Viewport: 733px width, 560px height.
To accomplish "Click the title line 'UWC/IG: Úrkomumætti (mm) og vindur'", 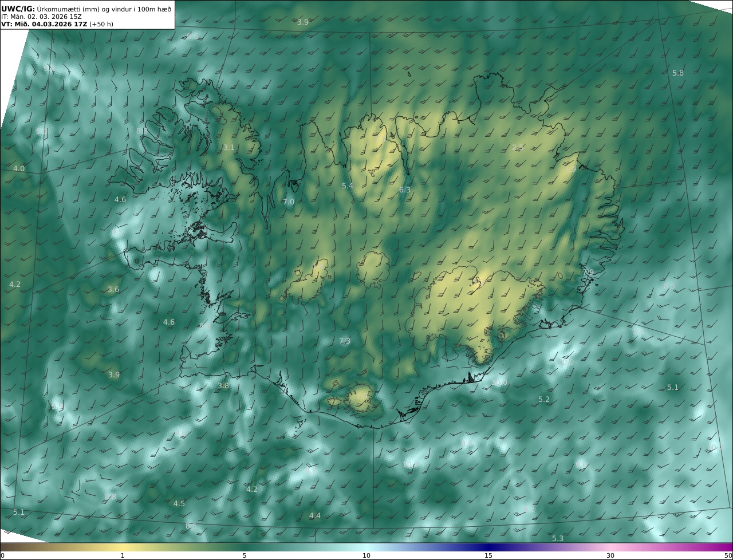I will (85, 9).
